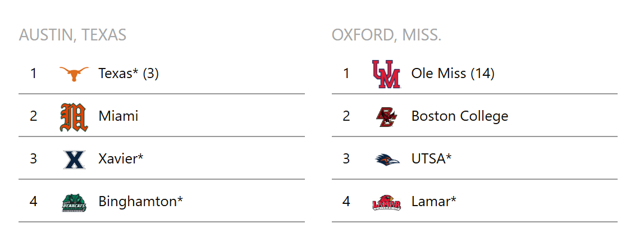Click the Lamar Cardinals logo

[386, 202]
